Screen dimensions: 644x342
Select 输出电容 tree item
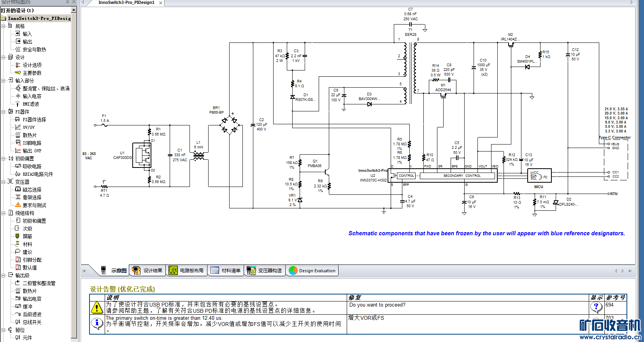[32, 299]
